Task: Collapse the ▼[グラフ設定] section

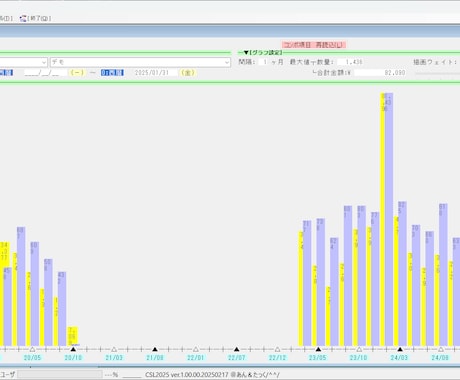Action: (x=263, y=53)
